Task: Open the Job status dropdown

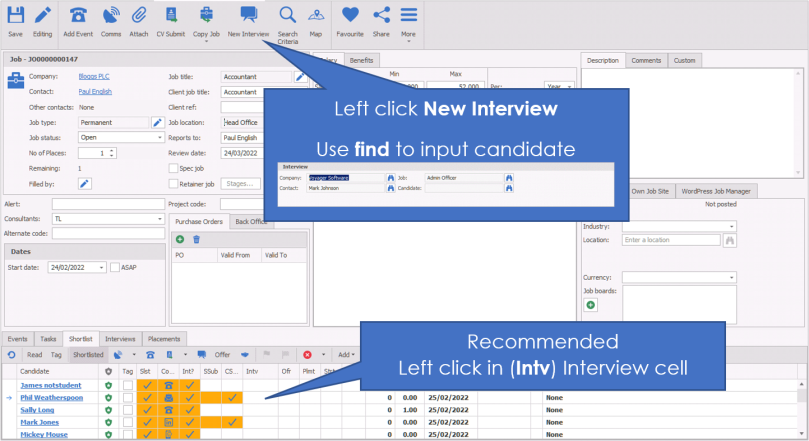Action: click(x=159, y=138)
